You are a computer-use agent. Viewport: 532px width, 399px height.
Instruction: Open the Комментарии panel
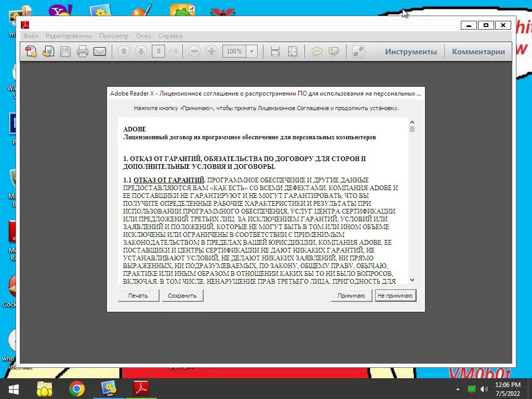pos(478,52)
